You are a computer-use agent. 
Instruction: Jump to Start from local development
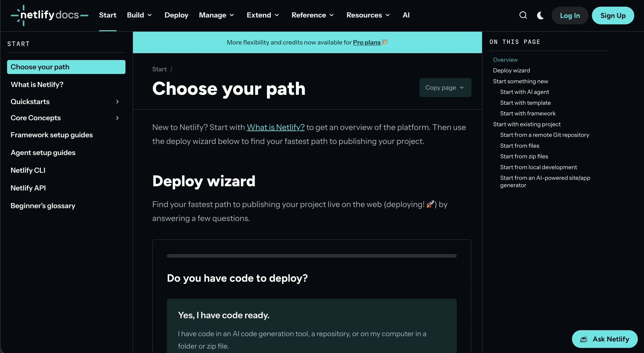click(x=539, y=167)
